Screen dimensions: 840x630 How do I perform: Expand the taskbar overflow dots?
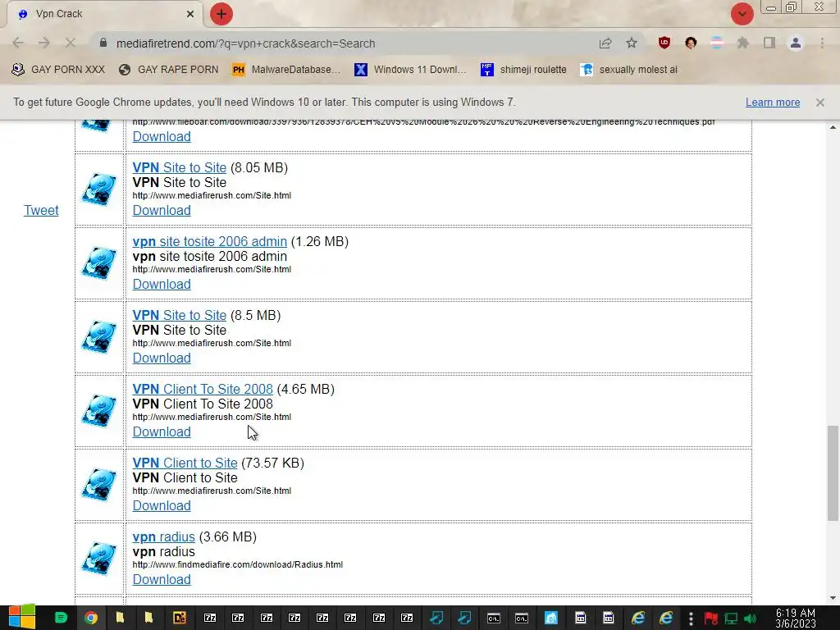[691, 619]
